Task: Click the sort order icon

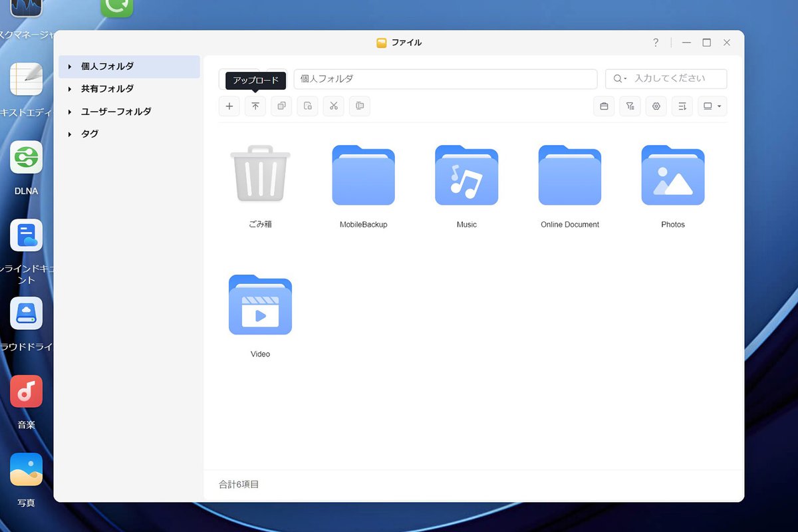Action: click(682, 106)
